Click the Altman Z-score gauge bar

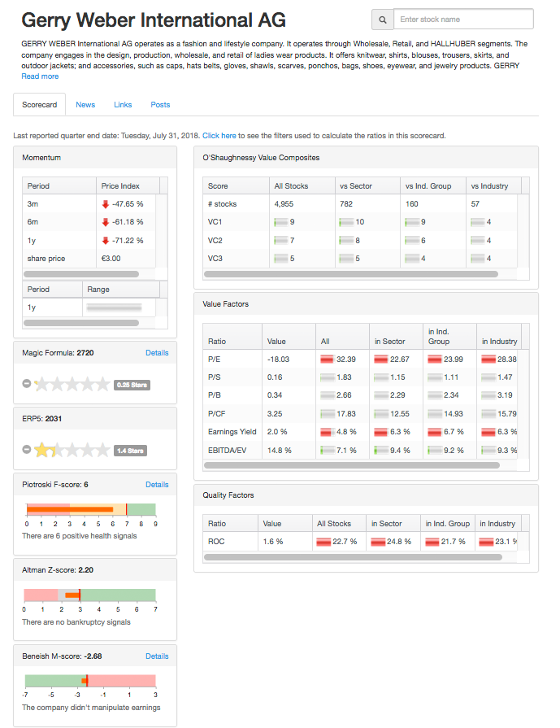coord(89,595)
